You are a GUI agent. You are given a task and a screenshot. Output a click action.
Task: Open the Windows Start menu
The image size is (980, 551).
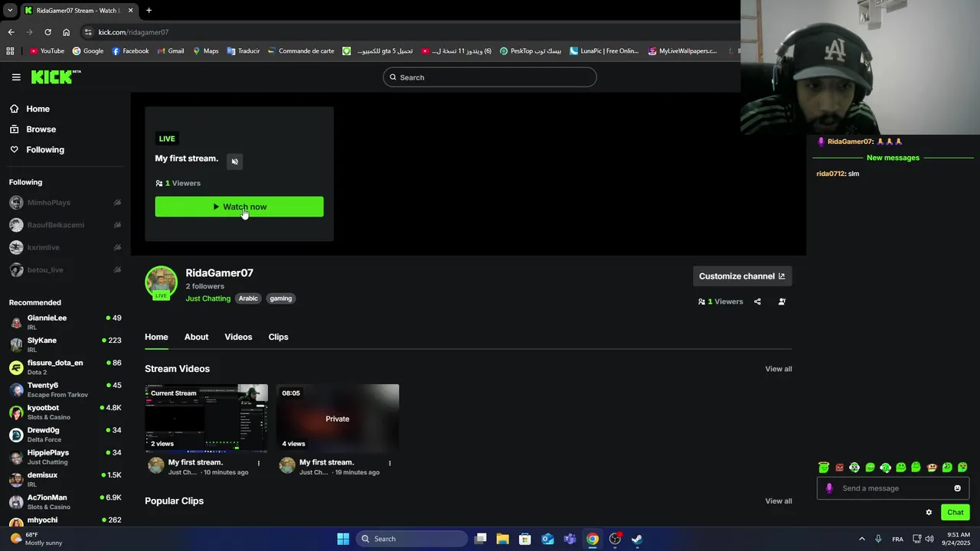tap(343, 539)
